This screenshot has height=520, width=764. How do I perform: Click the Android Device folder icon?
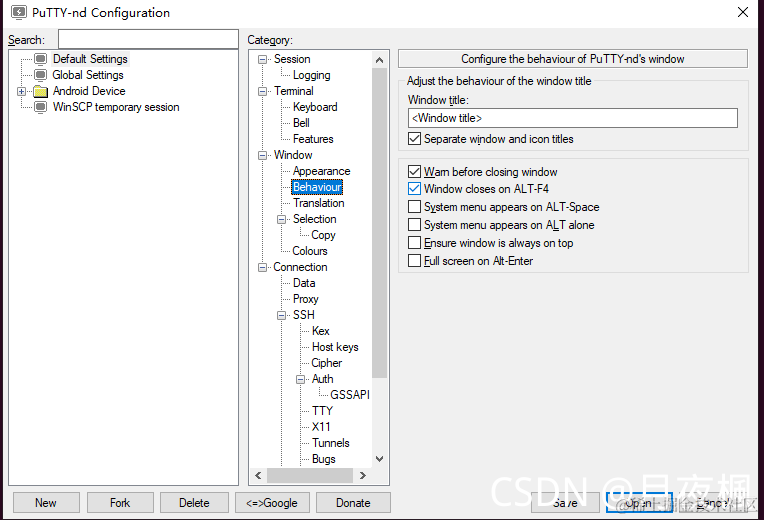point(41,91)
